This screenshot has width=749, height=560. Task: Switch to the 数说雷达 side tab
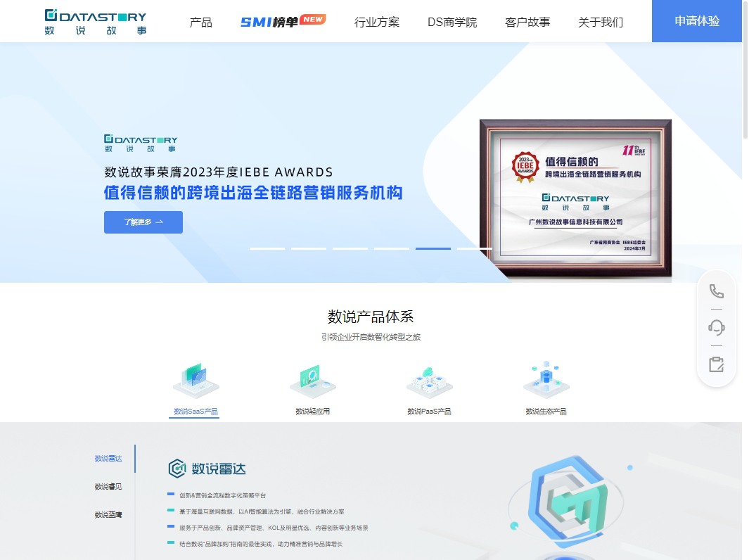point(108,459)
